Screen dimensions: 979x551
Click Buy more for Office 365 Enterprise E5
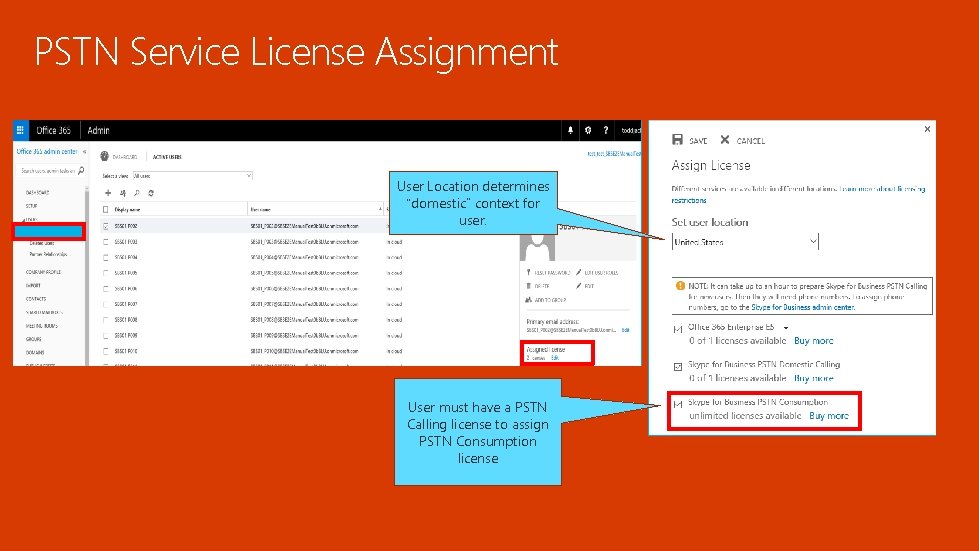814,341
